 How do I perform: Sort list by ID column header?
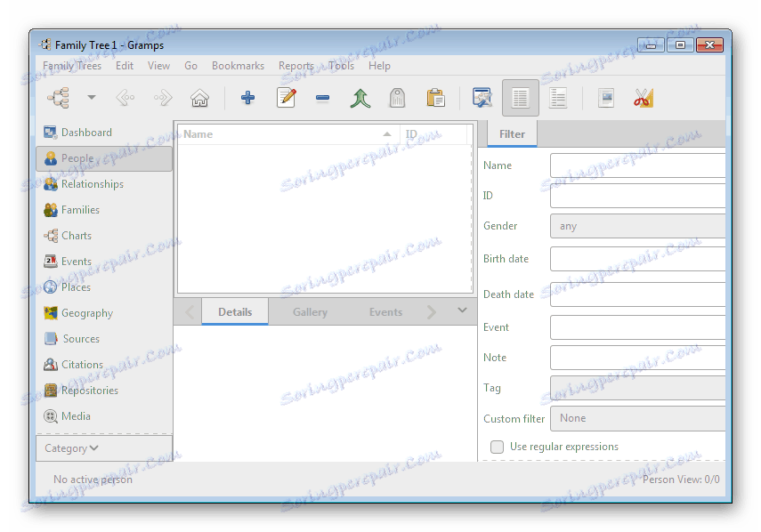pyautogui.click(x=433, y=134)
